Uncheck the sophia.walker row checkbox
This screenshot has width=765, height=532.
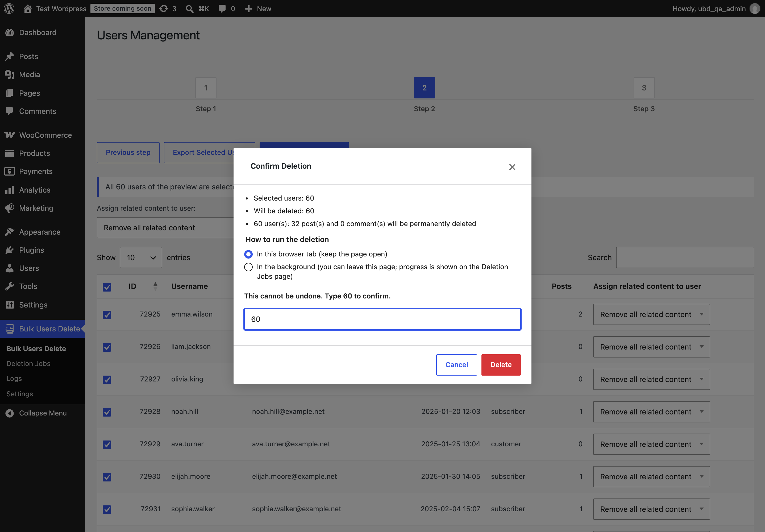[107, 509]
